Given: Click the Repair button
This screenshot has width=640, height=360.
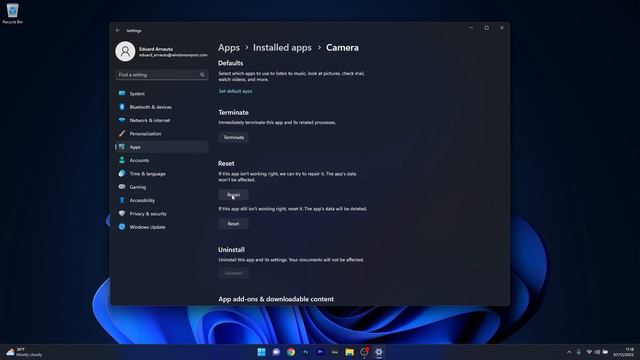Looking at the screenshot, I should pos(233,195).
